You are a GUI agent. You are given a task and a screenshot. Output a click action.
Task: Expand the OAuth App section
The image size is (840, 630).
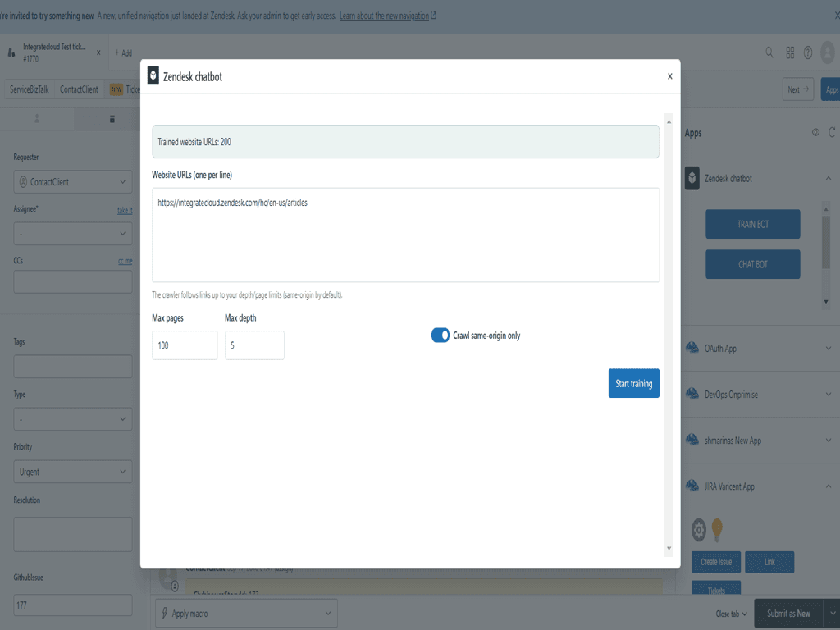pos(829,348)
